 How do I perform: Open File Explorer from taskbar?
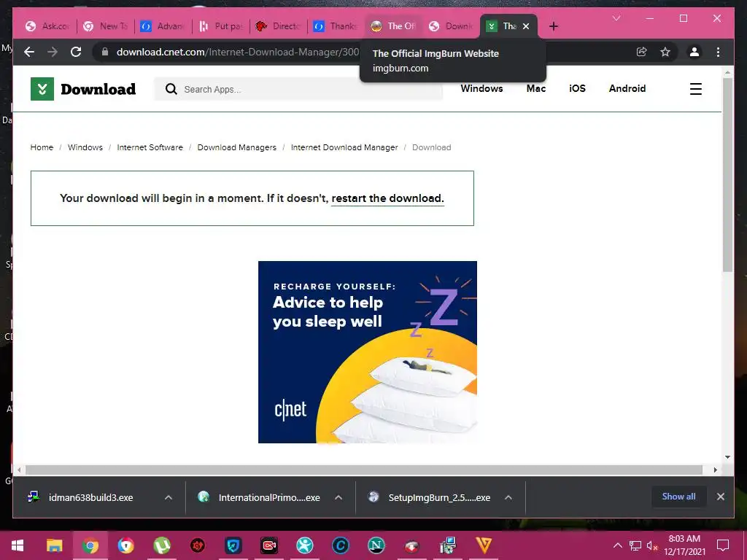coord(54,545)
